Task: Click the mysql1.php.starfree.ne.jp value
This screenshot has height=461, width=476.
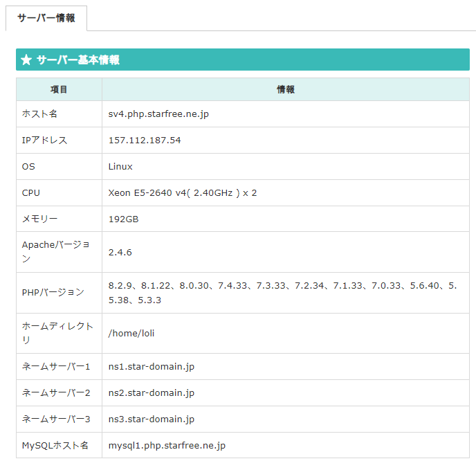Action: coord(167,446)
